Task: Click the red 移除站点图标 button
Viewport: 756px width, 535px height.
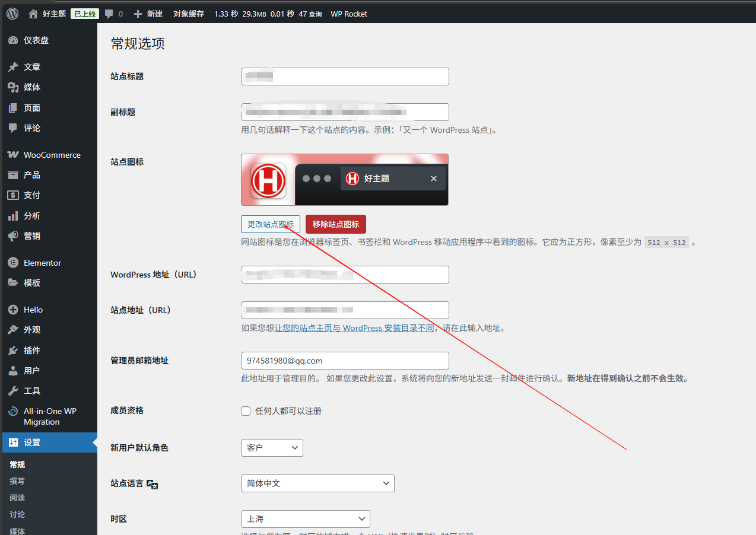Action: coord(336,224)
